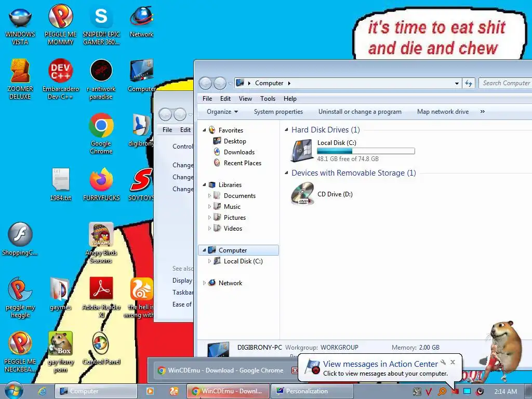Open the File menu in Computer window
Image resolution: width=532 pixels, height=399 pixels.
click(207, 99)
